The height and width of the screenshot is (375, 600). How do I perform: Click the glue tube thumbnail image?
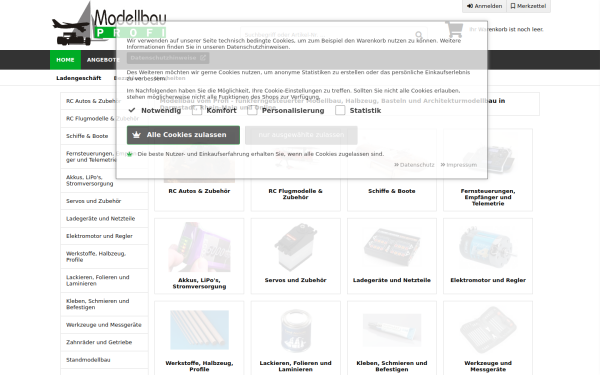[392, 329]
